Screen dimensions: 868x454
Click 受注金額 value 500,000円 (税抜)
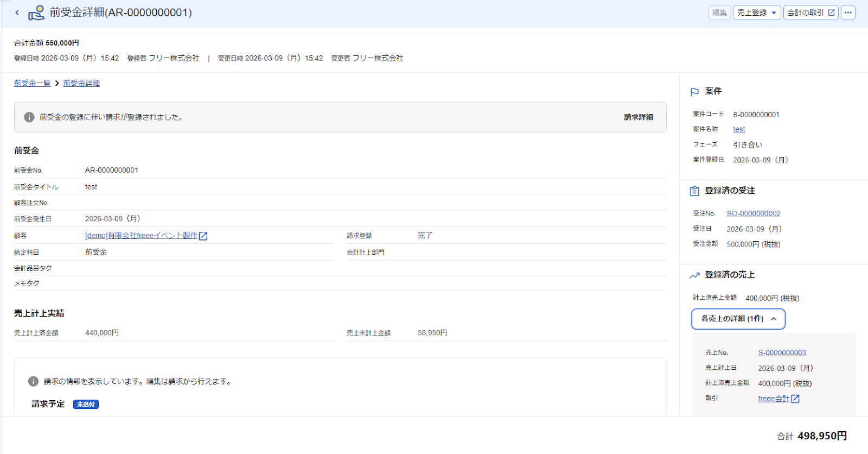tap(754, 244)
